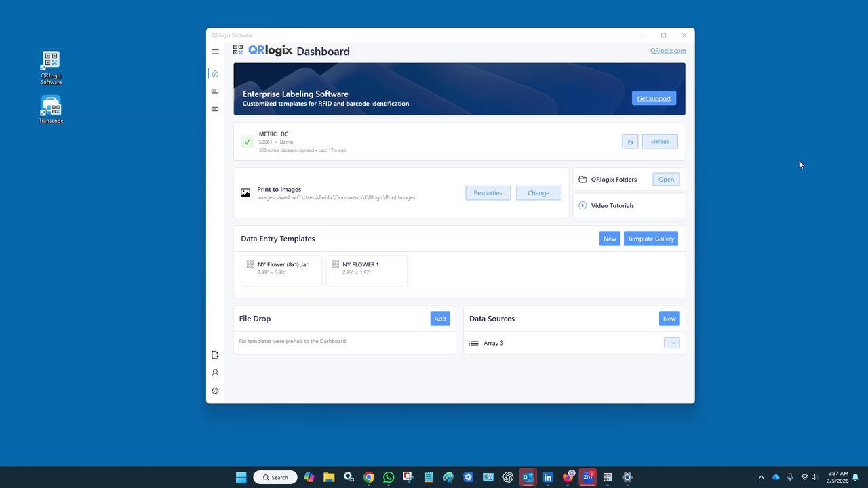
Task: Click the Windows taskbar Search box
Action: click(x=275, y=477)
